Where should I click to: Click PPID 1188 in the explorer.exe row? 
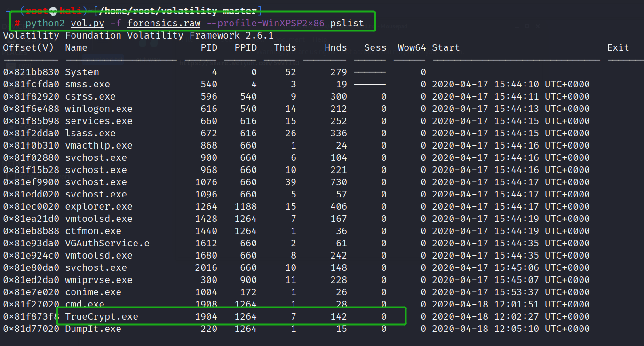click(246, 207)
